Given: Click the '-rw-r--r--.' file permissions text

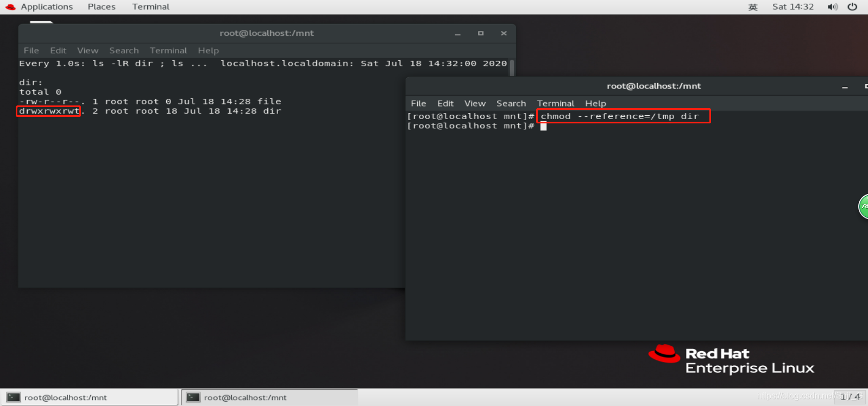Looking at the screenshot, I should [x=52, y=102].
